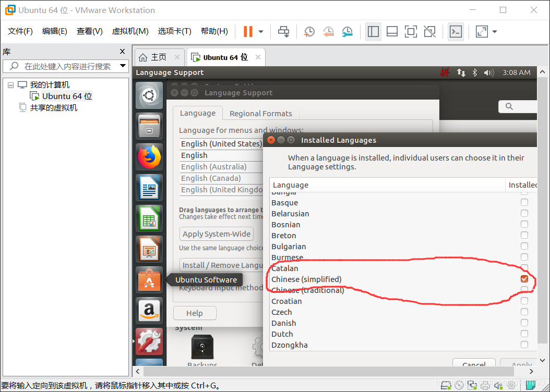Open the pause button dropdown arrow
The image size is (550, 392).
click(261, 31)
